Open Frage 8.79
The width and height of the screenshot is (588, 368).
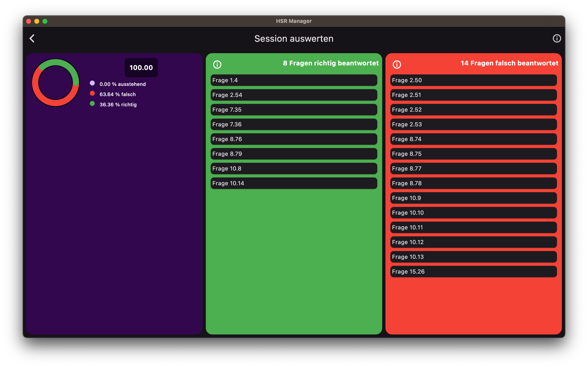tap(294, 154)
